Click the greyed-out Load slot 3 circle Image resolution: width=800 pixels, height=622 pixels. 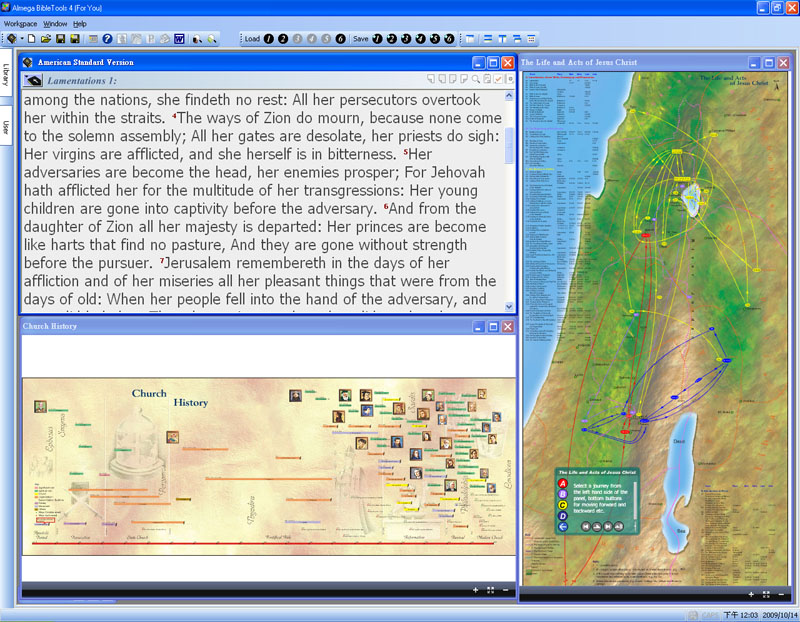[x=297, y=39]
